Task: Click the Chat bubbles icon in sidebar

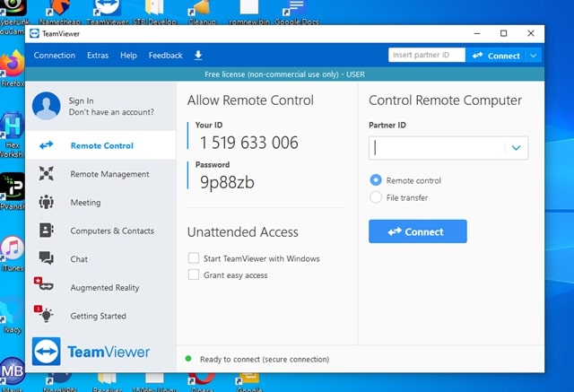Action: [x=47, y=258]
